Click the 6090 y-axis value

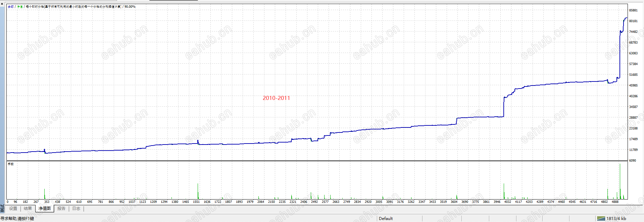[x=632, y=161]
